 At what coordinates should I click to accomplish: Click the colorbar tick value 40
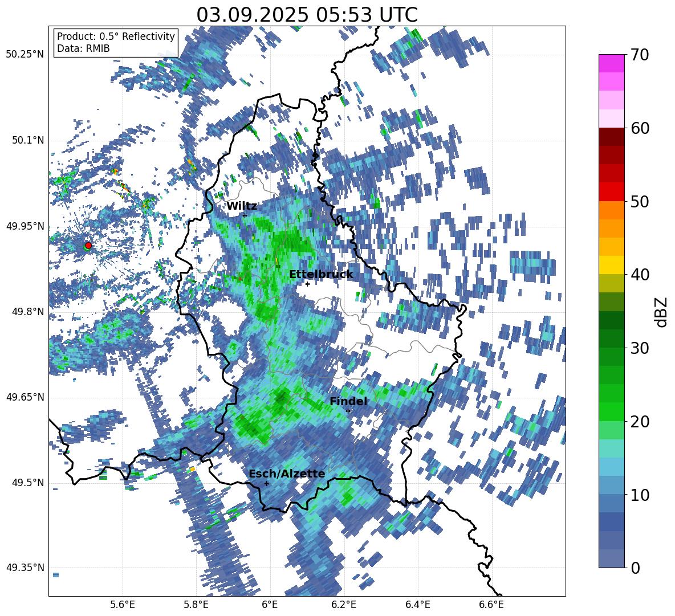(640, 275)
